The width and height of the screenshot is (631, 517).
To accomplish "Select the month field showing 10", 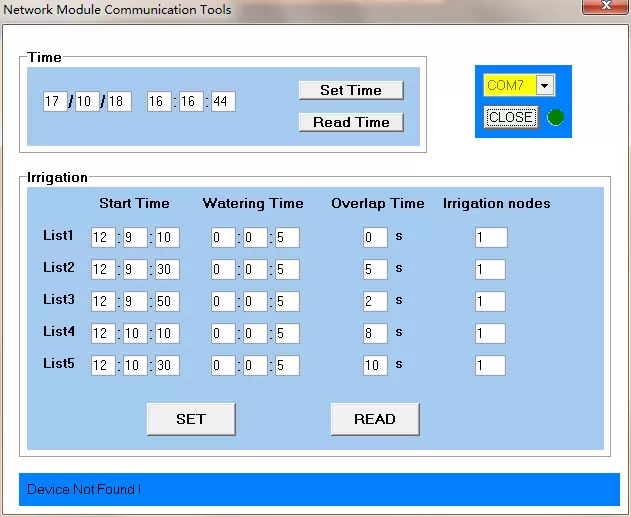I will 87,102.
